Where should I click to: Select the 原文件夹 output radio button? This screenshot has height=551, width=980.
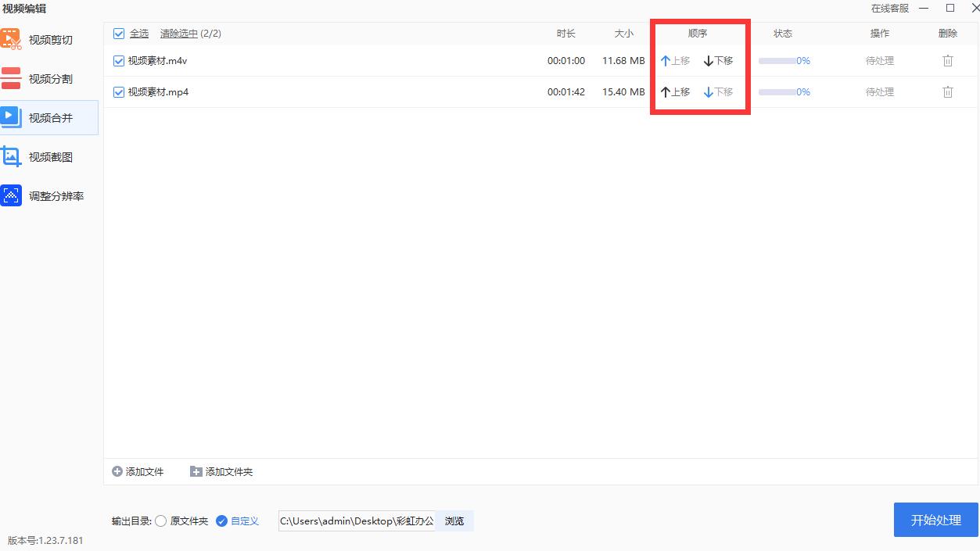161,521
